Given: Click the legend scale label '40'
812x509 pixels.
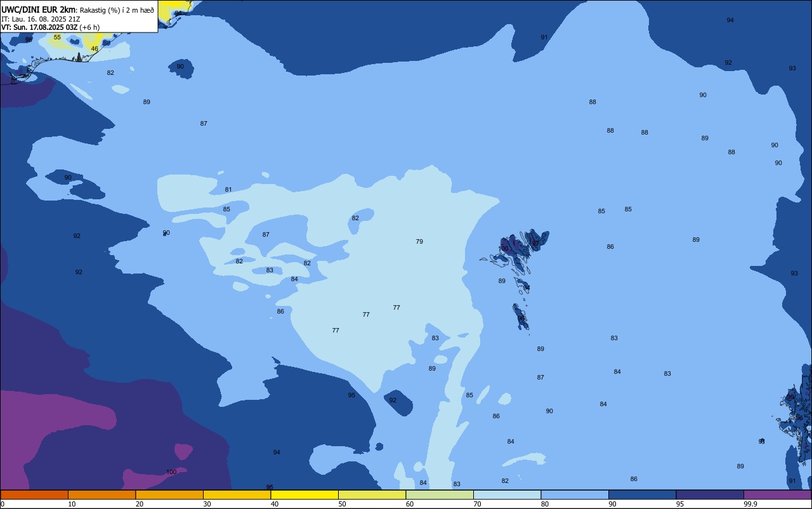Looking at the screenshot, I should tap(275, 504).
